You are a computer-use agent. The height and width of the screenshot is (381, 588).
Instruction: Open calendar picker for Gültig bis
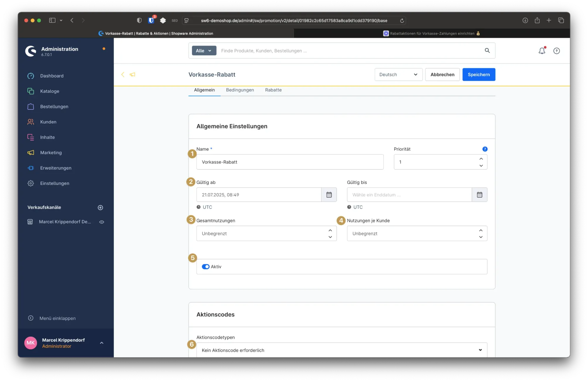tap(479, 195)
